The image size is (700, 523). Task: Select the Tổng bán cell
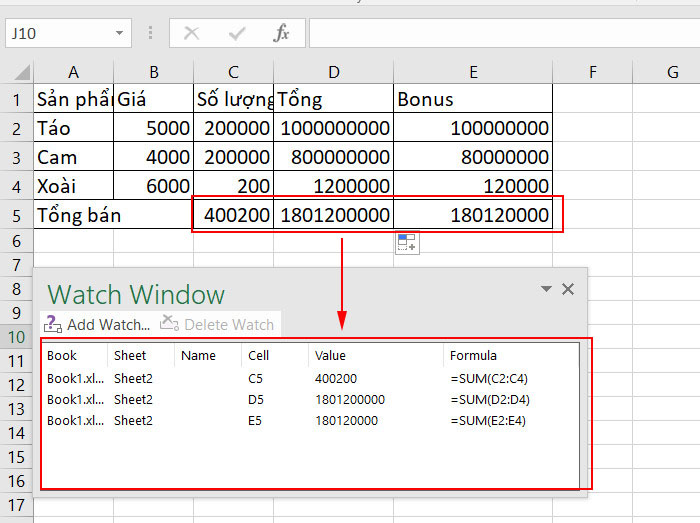pyautogui.click(x=113, y=215)
